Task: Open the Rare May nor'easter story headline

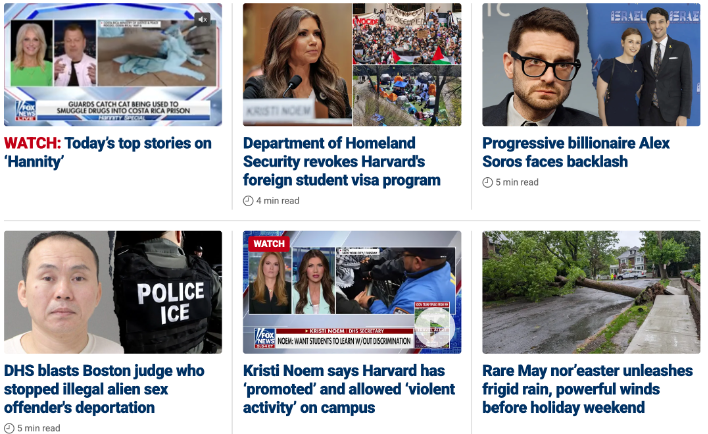Action: pos(587,389)
